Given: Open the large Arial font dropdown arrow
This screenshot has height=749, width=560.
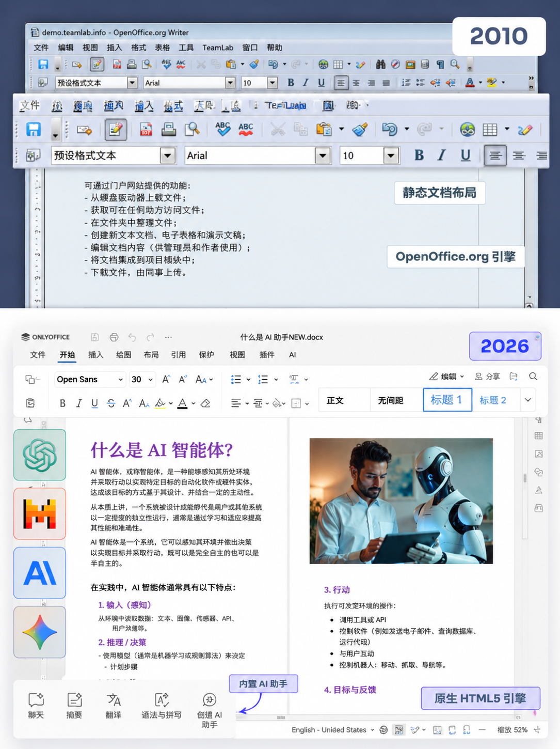Looking at the screenshot, I should (x=323, y=155).
